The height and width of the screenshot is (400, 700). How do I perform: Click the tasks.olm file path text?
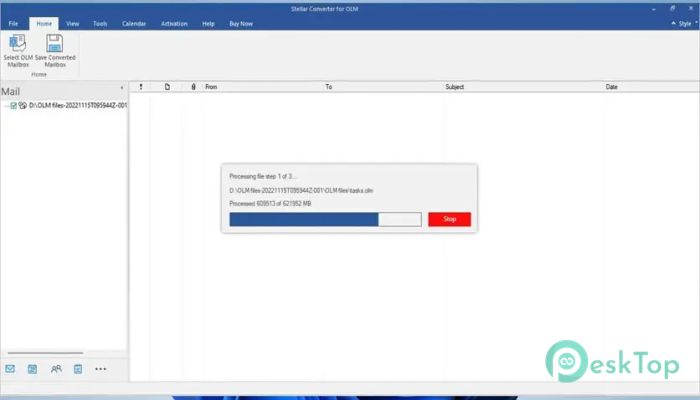pyautogui.click(x=301, y=191)
